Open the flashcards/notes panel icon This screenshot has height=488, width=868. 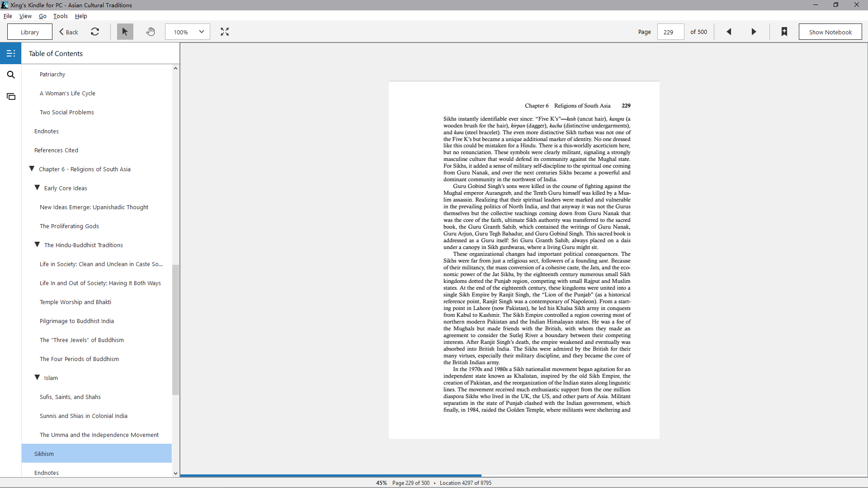tap(11, 97)
